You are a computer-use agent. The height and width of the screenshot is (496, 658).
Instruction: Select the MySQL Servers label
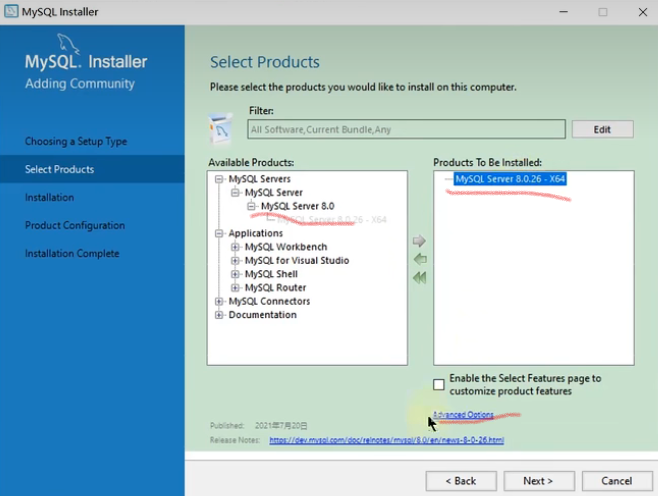[x=259, y=179]
